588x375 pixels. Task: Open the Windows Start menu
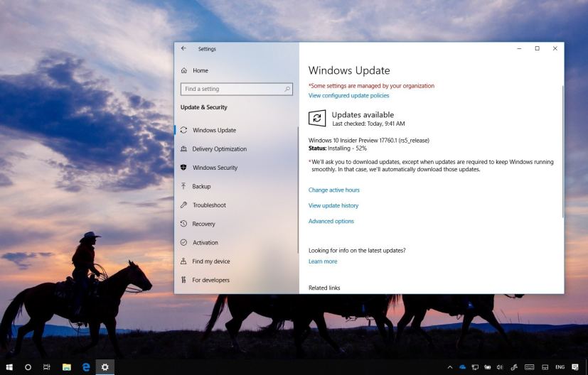coord(9,367)
